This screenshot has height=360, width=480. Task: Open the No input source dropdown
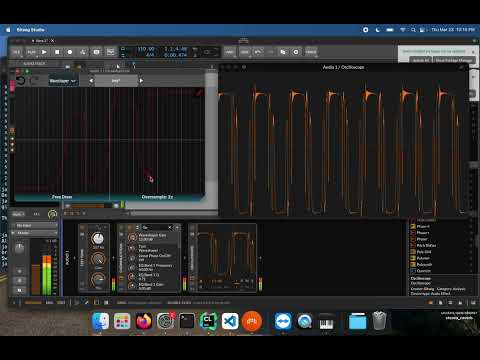point(35,226)
